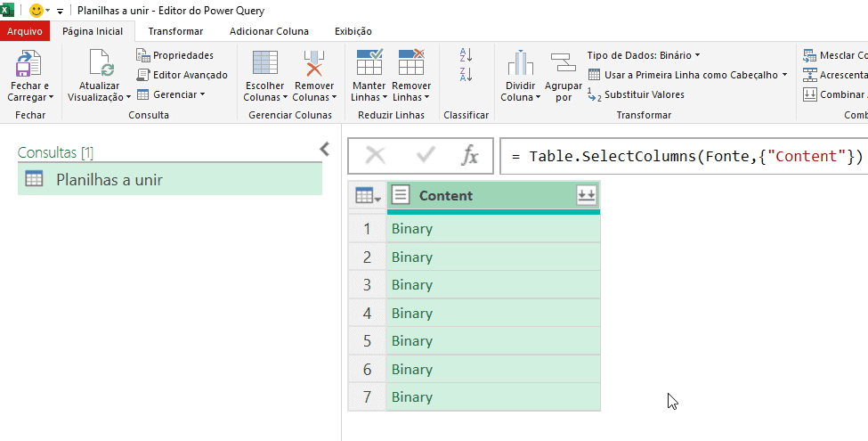Screen dimensions: 868x441
Task: Click the Agrupar por icon
Action: (x=564, y=62)
